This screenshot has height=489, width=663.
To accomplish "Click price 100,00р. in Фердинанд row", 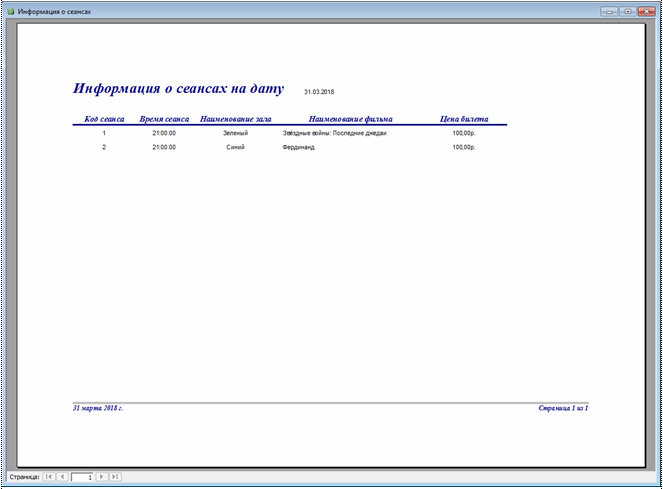I will click(x=464, y=147).
